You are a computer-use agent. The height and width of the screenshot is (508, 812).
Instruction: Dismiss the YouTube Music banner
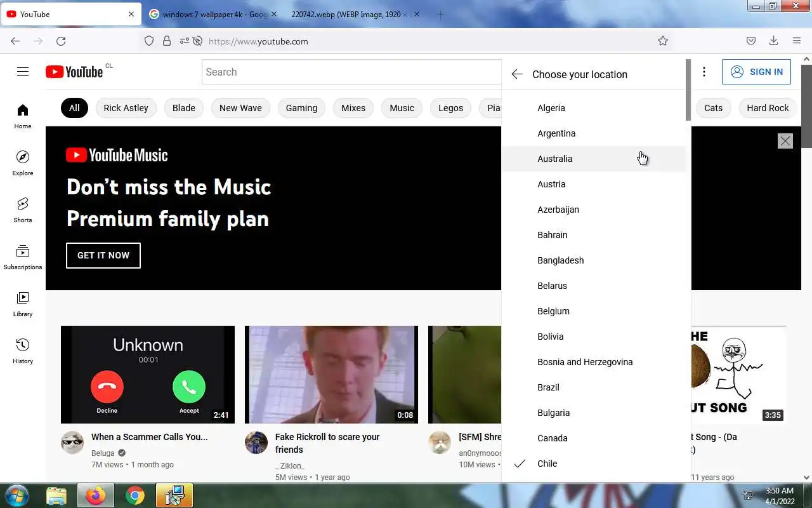coord(785,141)
